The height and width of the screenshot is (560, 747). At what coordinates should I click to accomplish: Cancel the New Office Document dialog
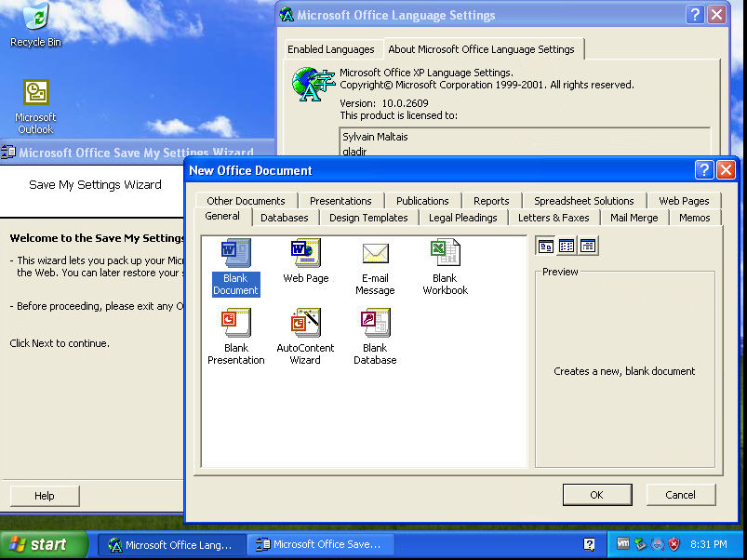coord(680,495)
